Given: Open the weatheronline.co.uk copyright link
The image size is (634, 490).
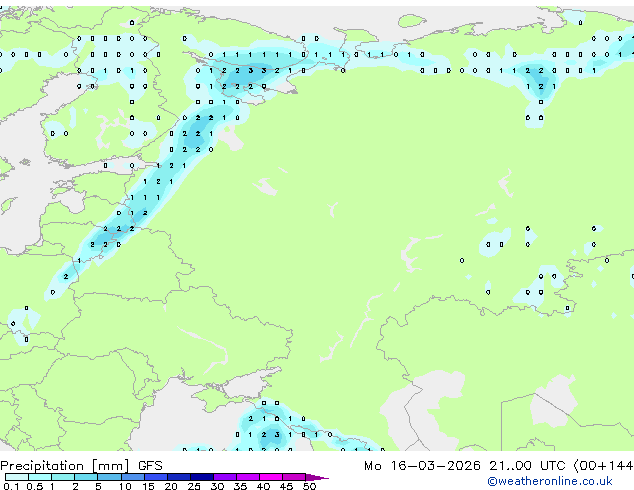Looking at the screenshot, I should (550, 481).
